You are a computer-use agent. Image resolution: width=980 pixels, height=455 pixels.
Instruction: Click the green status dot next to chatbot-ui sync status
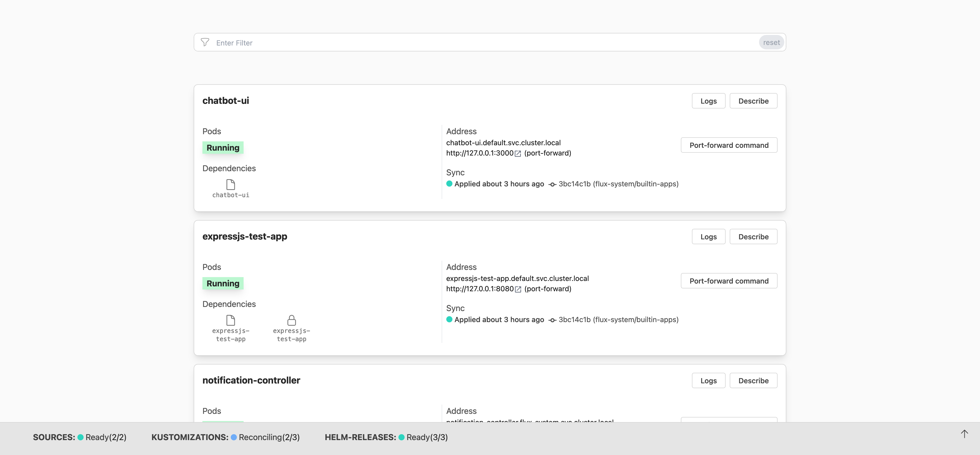pyautogui.click(x=450, y=184)
